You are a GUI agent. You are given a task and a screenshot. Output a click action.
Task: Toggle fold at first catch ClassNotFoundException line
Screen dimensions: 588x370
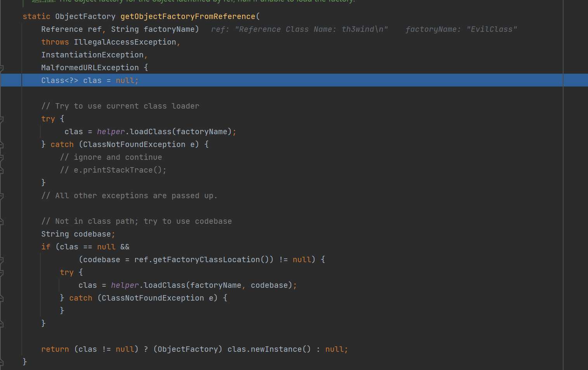click(x=2, y=145)
